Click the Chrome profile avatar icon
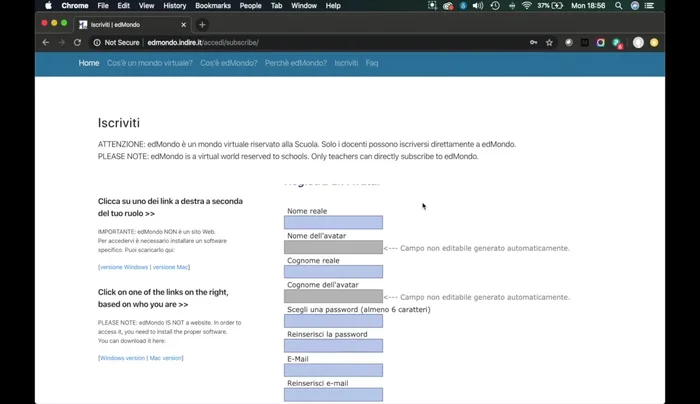Image resolution: width=700 pixels, height=404 pixels. [x=638, y=42]
